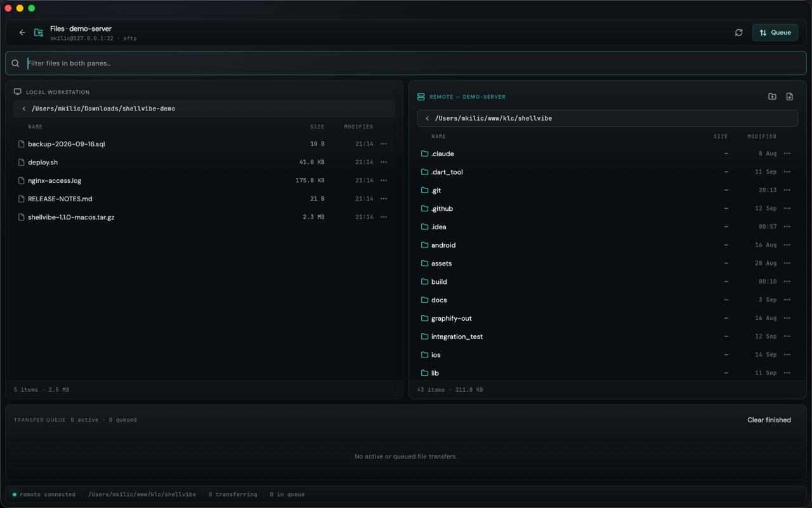812x508 pixels.
Task: Select the lib folder name in remote pane
Action: (435, 373)
